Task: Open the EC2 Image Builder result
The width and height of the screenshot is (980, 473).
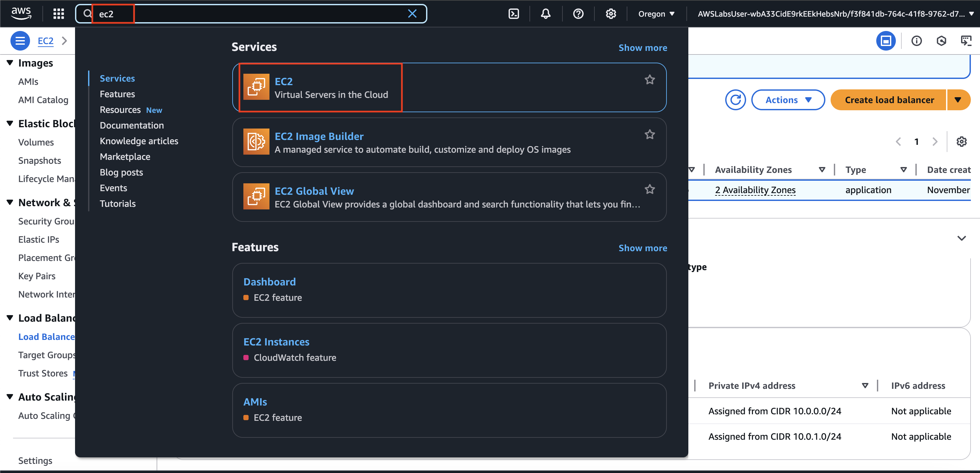Action: coord(449,142)
